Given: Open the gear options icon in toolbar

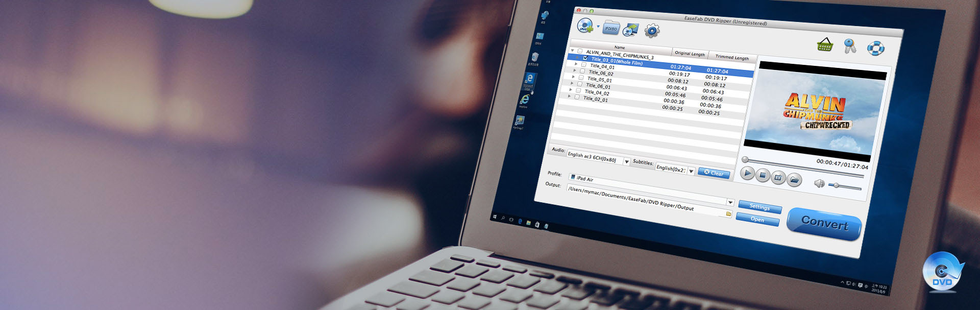Looking at the screenshot, I should (652, 31).
